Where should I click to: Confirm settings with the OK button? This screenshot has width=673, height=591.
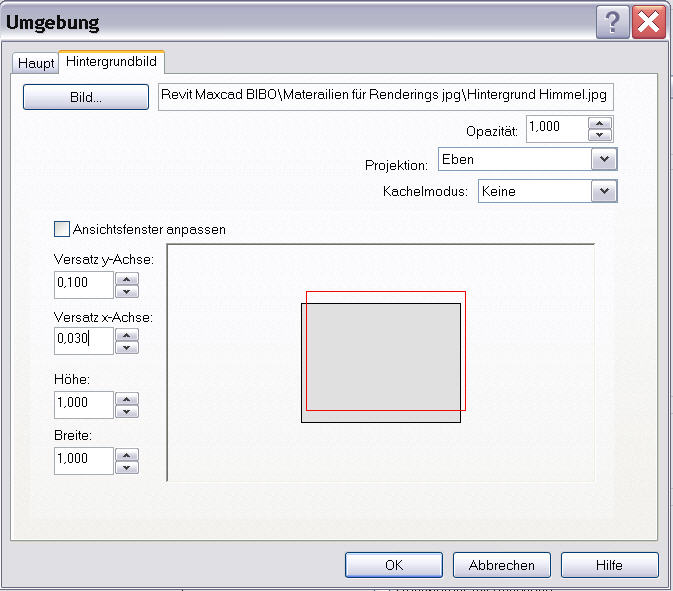click(x=394, y=565)
